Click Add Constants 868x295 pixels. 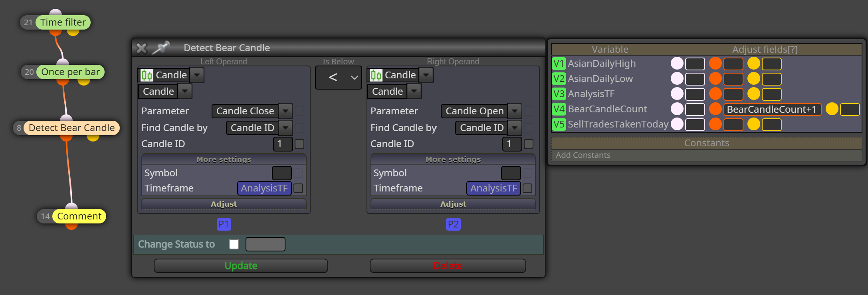[583, 155]
